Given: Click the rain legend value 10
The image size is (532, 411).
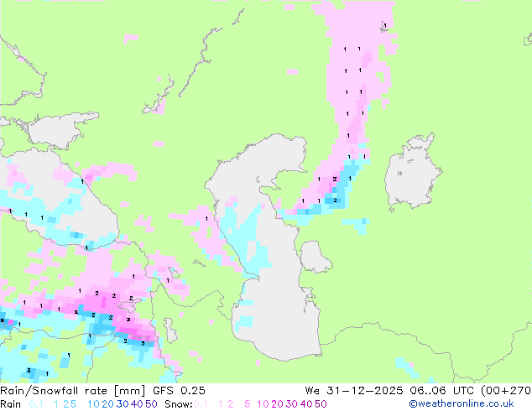Looking at the screenshot, I should [x=94, y=404].
